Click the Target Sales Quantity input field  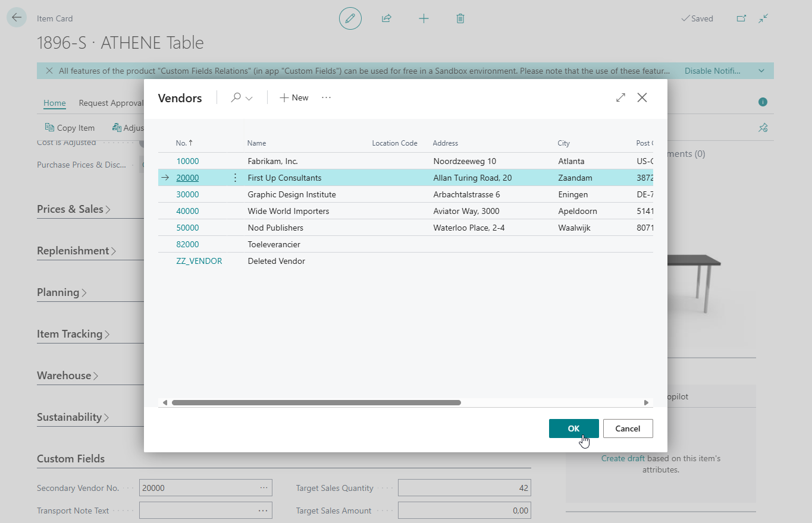[464, 488]
